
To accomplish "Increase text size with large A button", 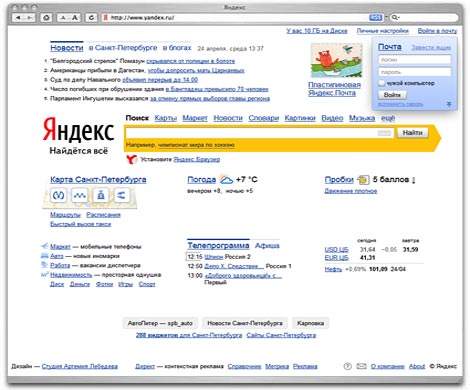I will coord(75,18).
